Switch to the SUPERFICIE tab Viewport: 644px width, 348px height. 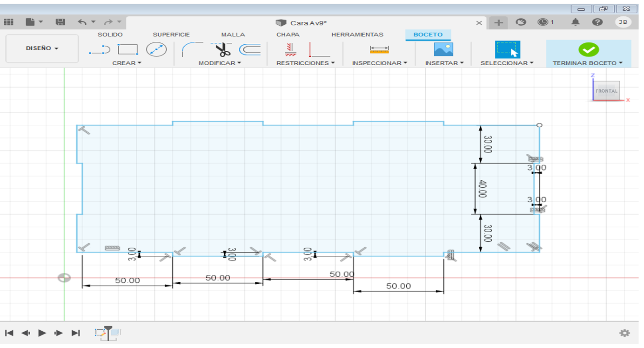coord(171,34)
